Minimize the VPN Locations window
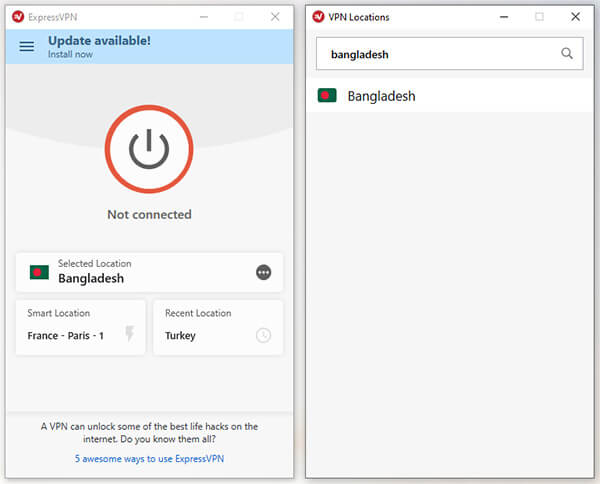The image size is (600, 484). [504, 17]
